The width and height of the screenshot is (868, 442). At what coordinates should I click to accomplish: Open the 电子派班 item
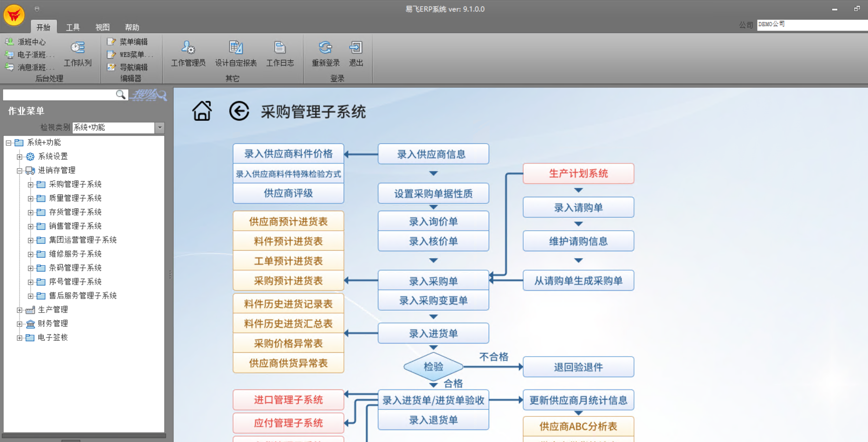point(29,54)
